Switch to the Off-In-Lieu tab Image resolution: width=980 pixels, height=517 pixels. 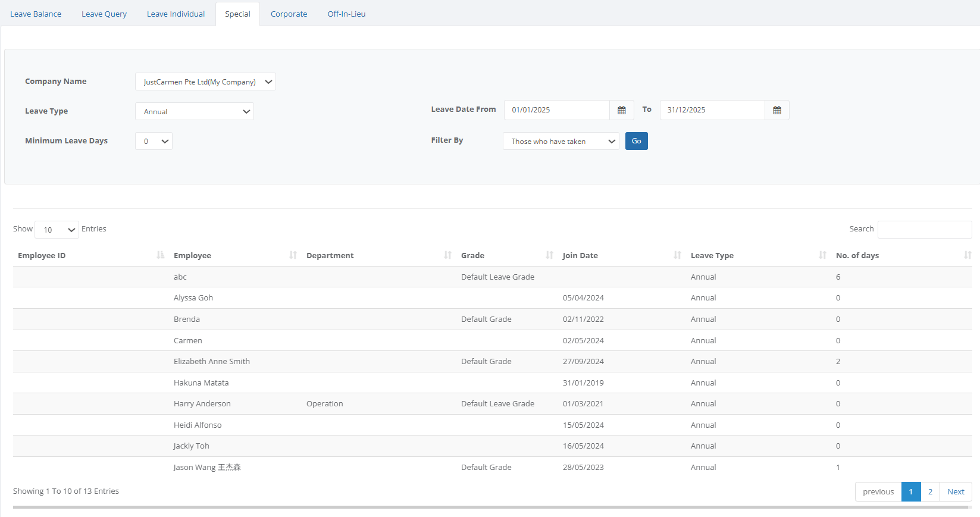click(346, 14)
